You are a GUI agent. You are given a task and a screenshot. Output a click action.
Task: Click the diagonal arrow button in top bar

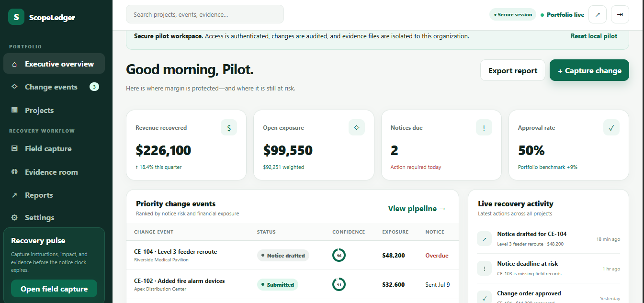598,14
